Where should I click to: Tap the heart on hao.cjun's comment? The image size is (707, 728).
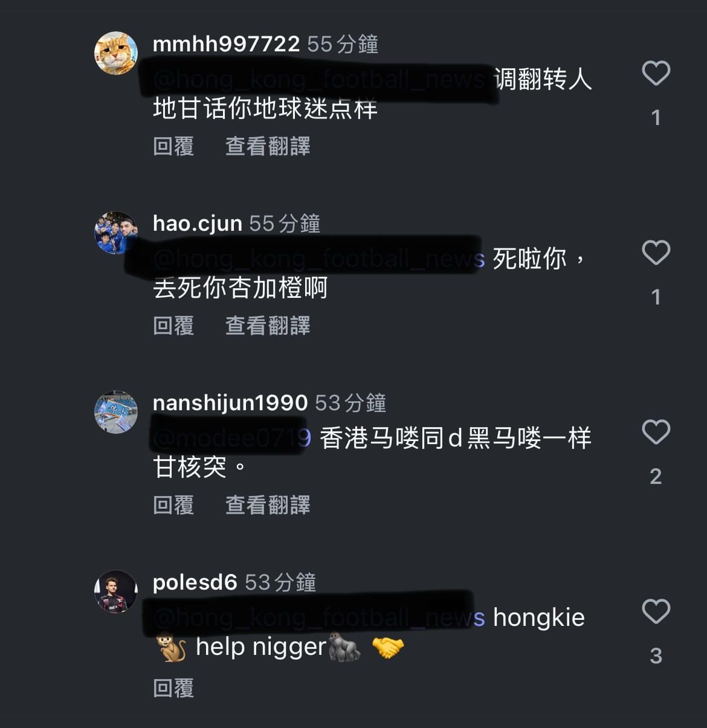coord(656,253)
